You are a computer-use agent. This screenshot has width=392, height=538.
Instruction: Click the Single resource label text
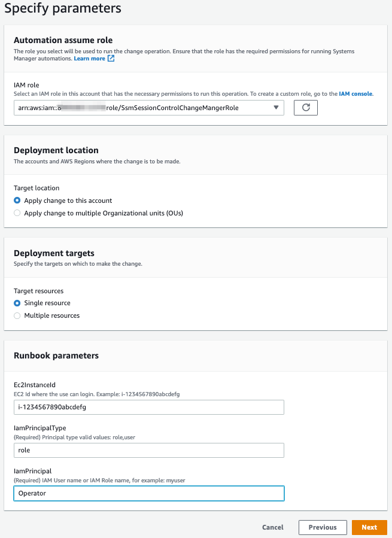[47, 303]
